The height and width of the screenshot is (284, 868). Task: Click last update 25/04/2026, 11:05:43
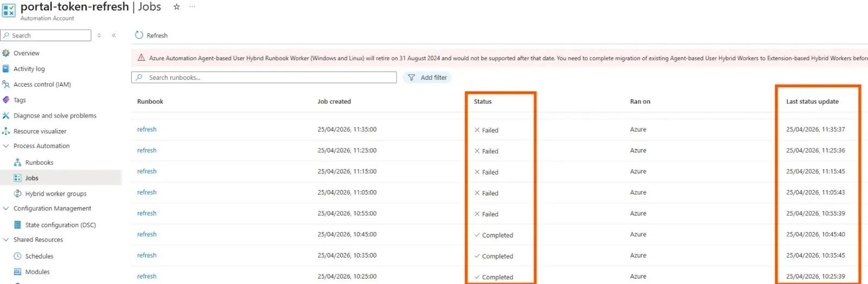click(x=815, y=192)
